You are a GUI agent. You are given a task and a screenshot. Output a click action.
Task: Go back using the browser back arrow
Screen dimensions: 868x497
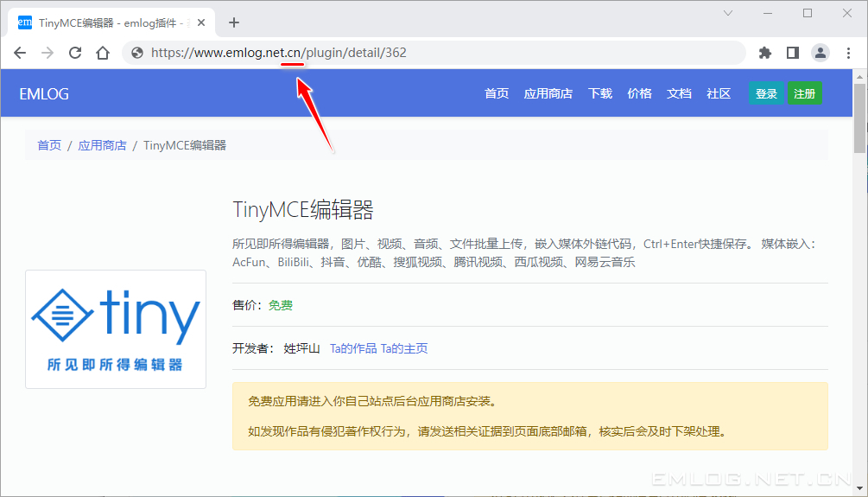[20, 53]
